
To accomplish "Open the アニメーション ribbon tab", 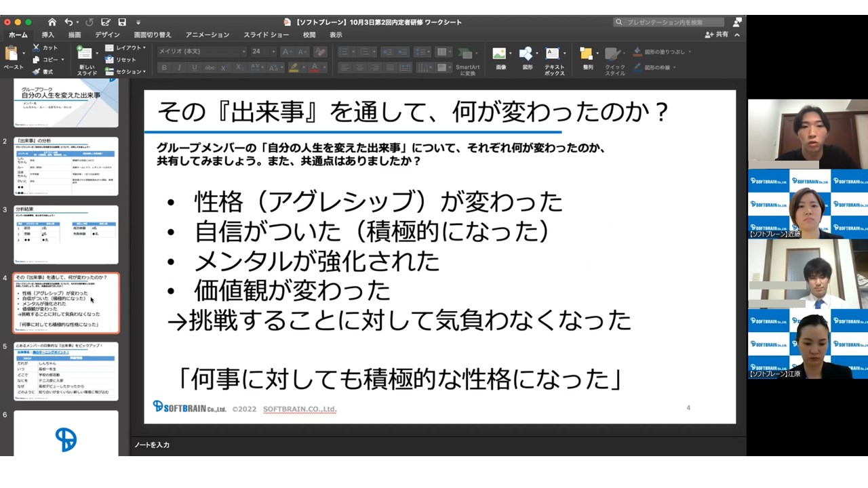I will [x=208, y=35].
